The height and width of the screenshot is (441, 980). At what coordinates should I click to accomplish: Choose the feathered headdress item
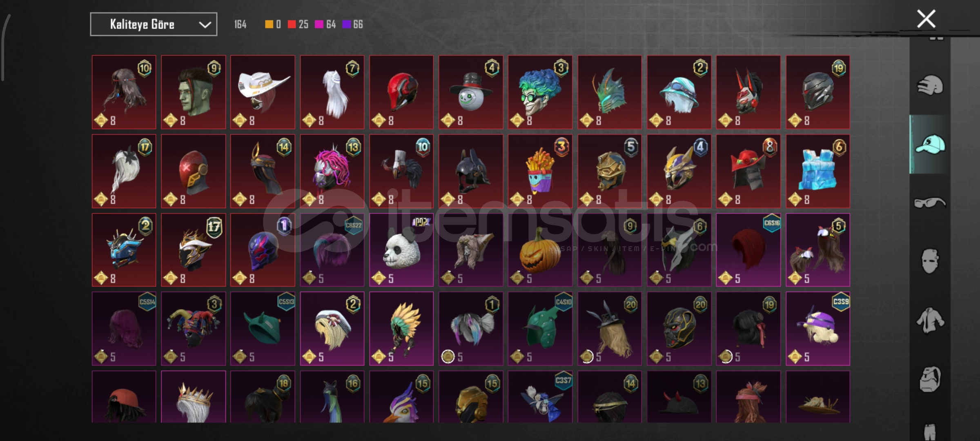click(x=401, y=329)
